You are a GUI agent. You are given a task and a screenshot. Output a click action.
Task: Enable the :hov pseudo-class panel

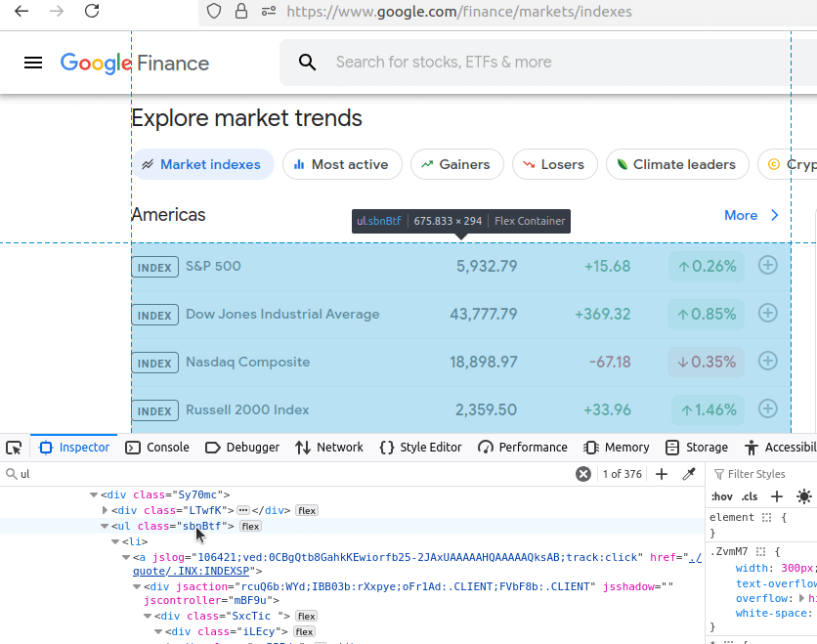pyautogui.click(x=721, y=496)
